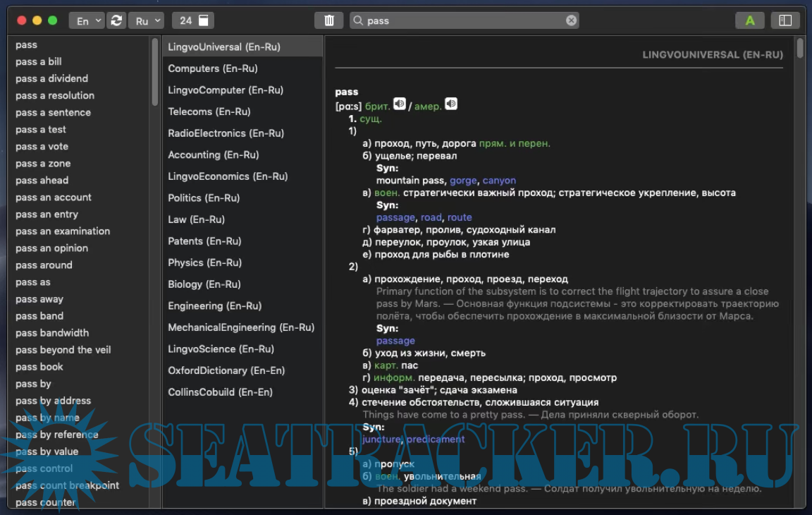This screenshot has width=812, height=515.
Task: Open the En source language dropdown
Action: pyautogui.click(x=87, y=20)
